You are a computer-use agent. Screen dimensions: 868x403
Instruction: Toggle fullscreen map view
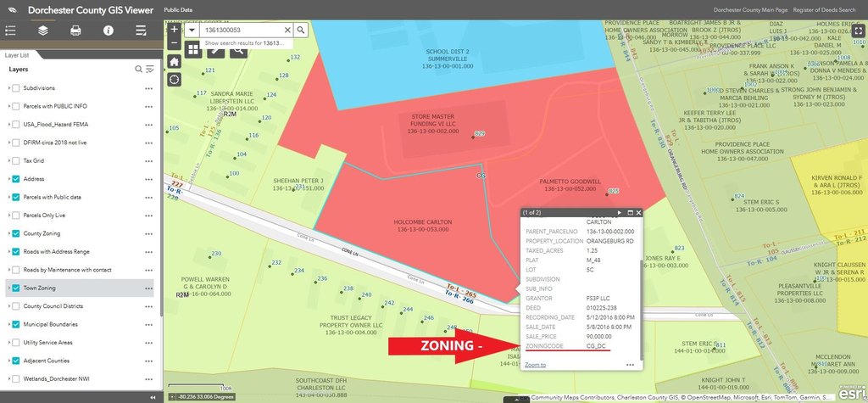click(856, 31)
